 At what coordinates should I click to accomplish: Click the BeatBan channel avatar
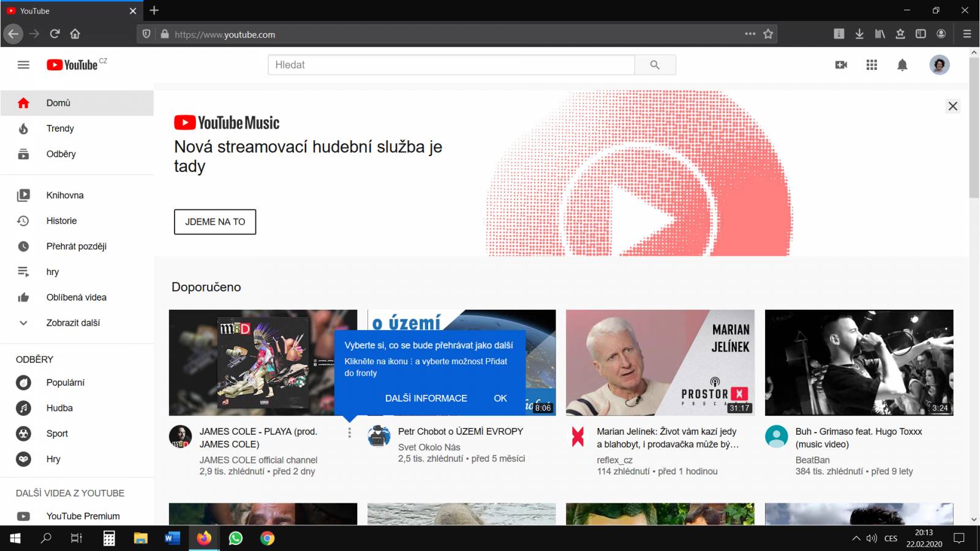tap(776, 437)
